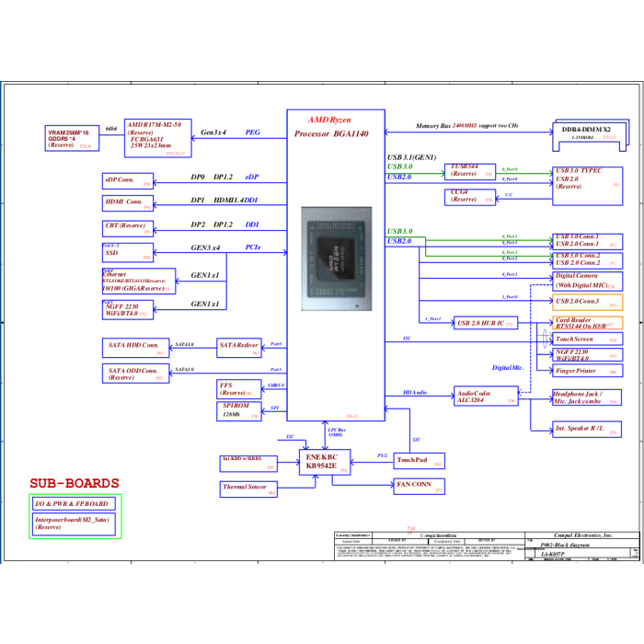Select the 'Compal Secret Data' classification text
Viewport: 644px width, 644px height.
438,535
